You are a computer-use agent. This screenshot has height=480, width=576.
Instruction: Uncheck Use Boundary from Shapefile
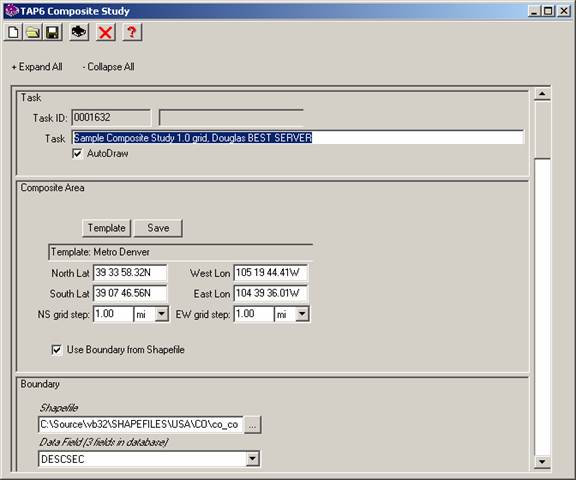tap(57, 350)
